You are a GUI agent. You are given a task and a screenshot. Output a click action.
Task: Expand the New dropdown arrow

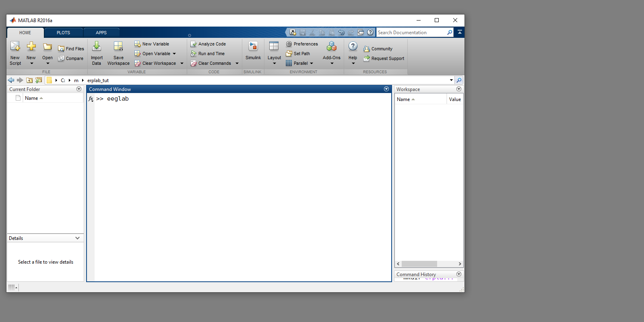[x=31, y=63]
